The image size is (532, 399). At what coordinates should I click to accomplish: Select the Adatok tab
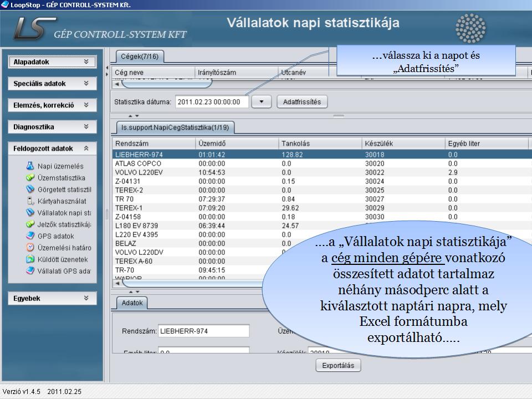tap(132, 303)
